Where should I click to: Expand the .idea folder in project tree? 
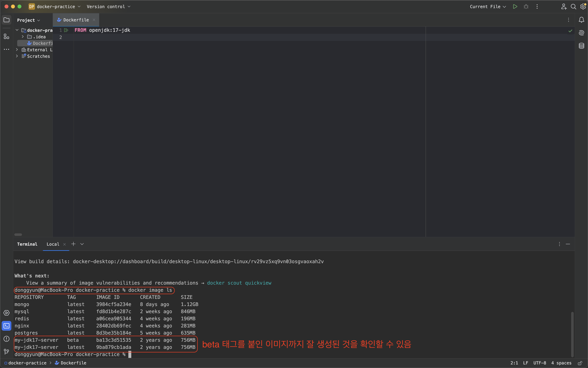[x=23, y=37]
